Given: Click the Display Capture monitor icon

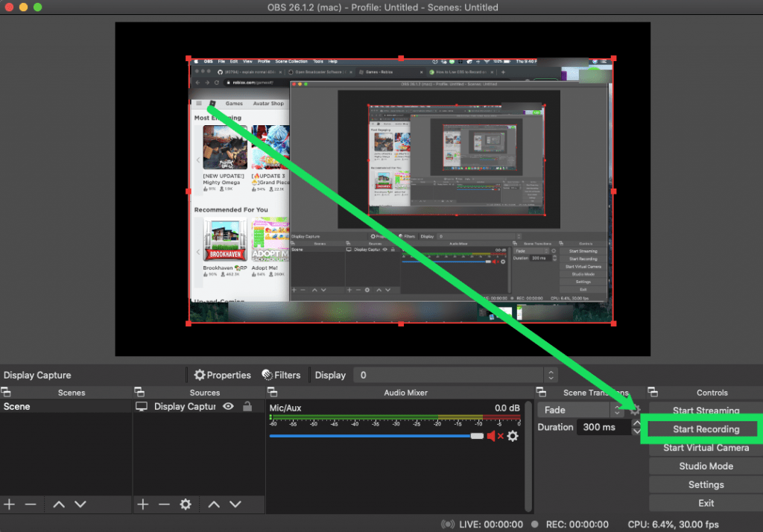Looking at the screenshot, I should 142,406.
